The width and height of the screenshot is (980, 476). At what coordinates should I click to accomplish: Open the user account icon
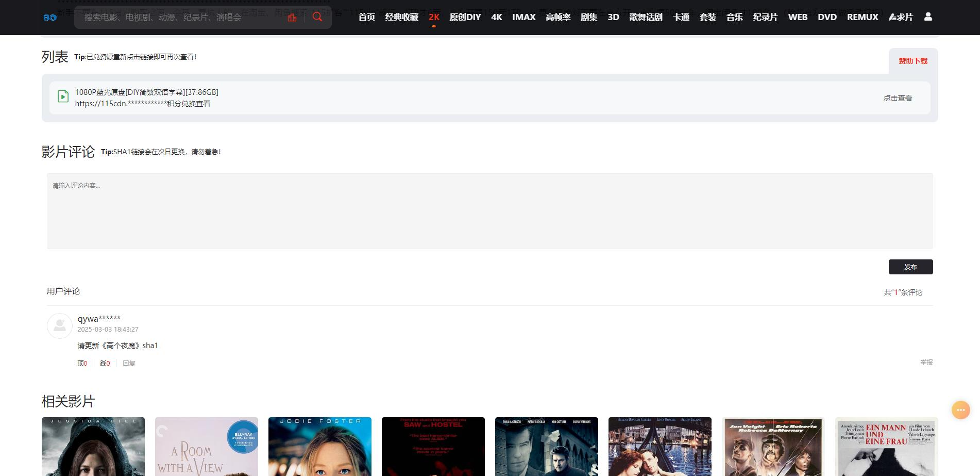click(928, 17)
